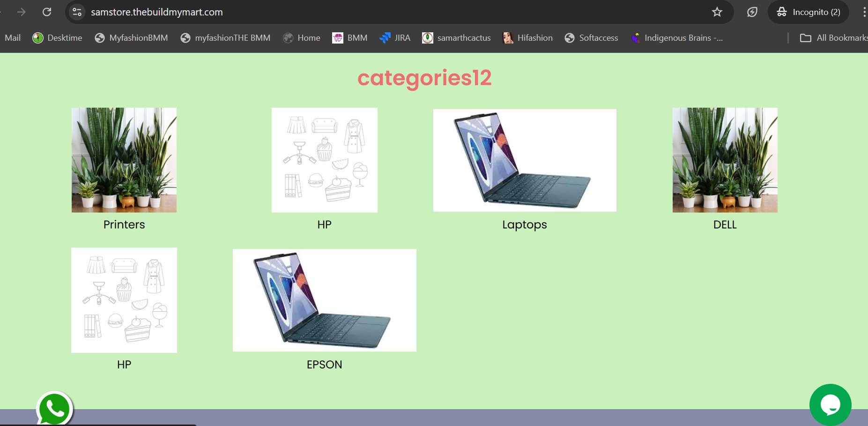Open the JIRA bookmark
Image resolution: width=868 pixels, height=426 pixels.
pyautogui.click(x=395, y=38)
